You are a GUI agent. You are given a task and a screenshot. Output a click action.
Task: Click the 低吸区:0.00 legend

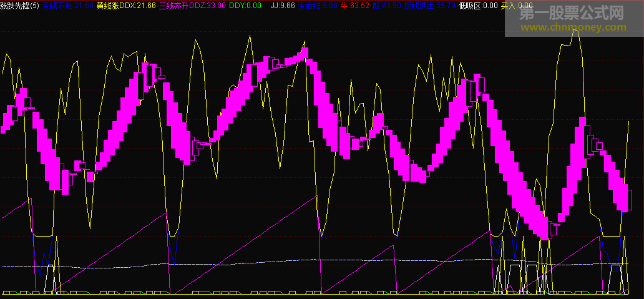(x=479, y=6)
